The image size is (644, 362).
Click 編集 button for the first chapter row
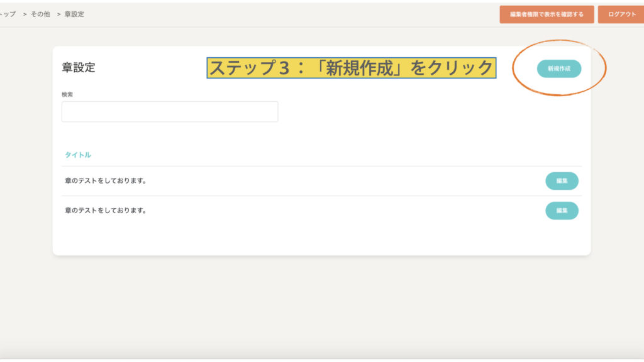[562, 181]
